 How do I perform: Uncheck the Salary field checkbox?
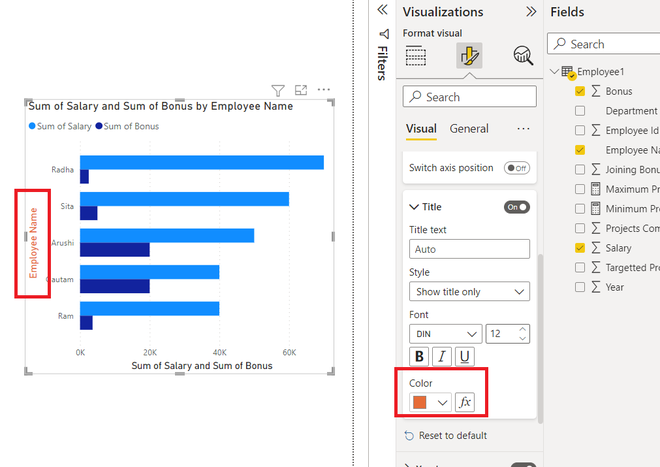(580, 248)
